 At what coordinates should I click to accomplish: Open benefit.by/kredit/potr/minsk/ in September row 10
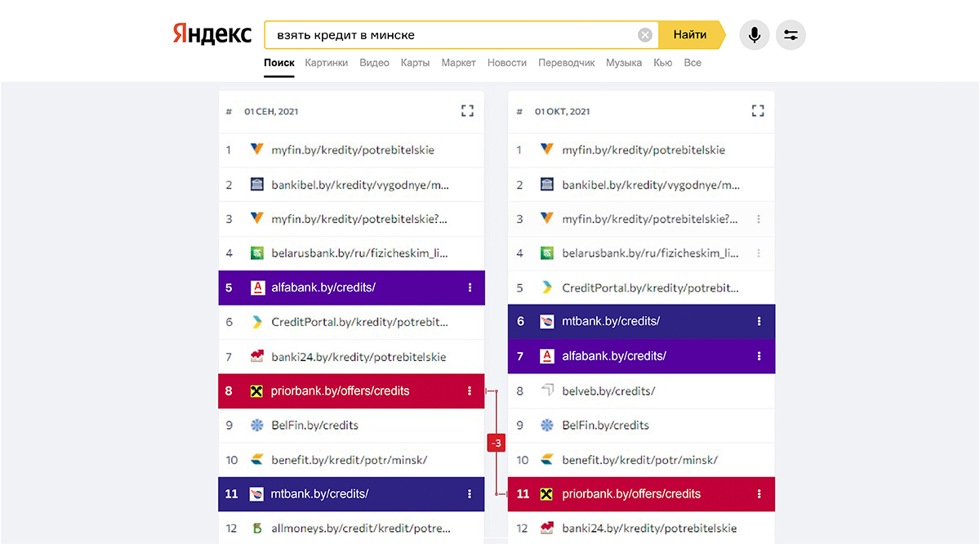350,460
